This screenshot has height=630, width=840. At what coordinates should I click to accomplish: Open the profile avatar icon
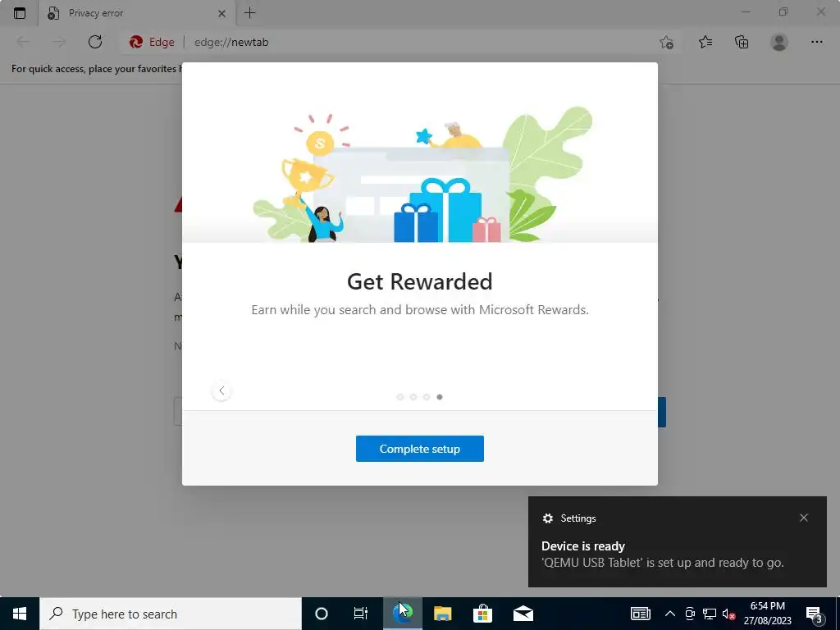(779, 42)
